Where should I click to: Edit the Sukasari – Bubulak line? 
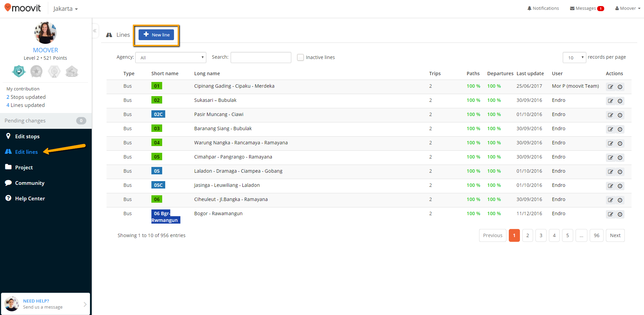pyautogui.click(x=610, y=101)
